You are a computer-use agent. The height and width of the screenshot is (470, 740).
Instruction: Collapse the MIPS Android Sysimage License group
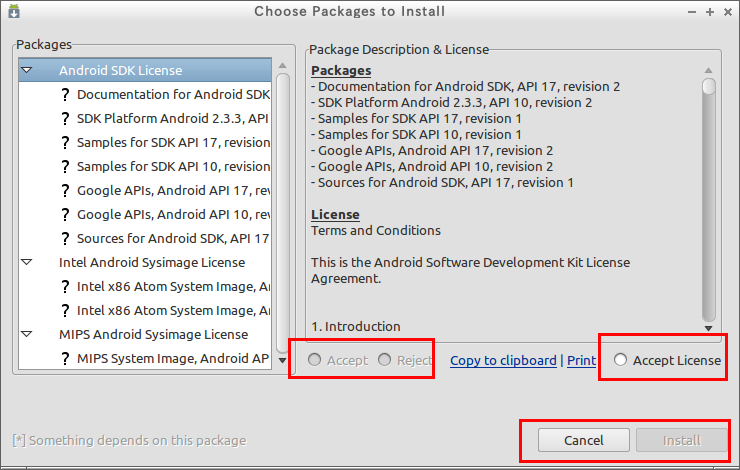(27, 335)
